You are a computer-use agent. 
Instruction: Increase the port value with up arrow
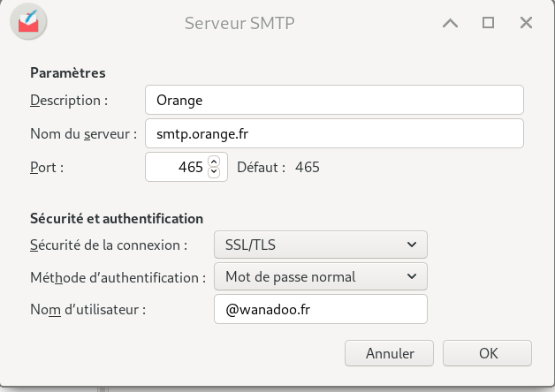(214, 162)
